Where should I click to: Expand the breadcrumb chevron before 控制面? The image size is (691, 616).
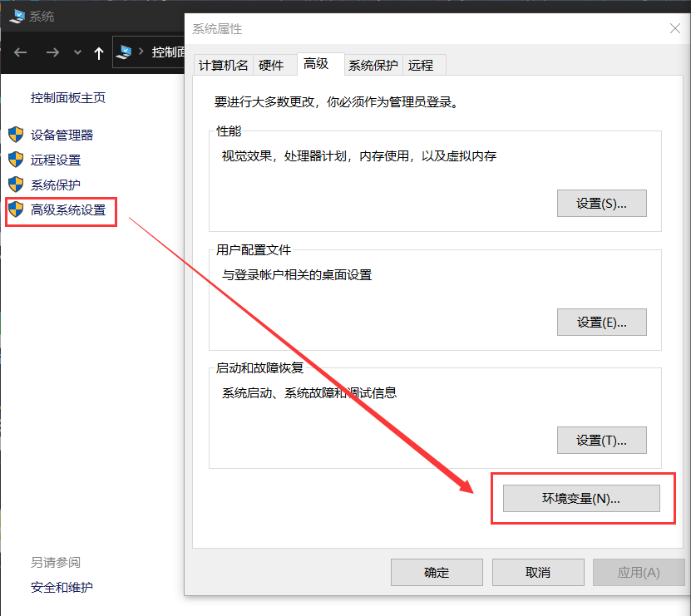pyautogui.click(x=141, y=52)
